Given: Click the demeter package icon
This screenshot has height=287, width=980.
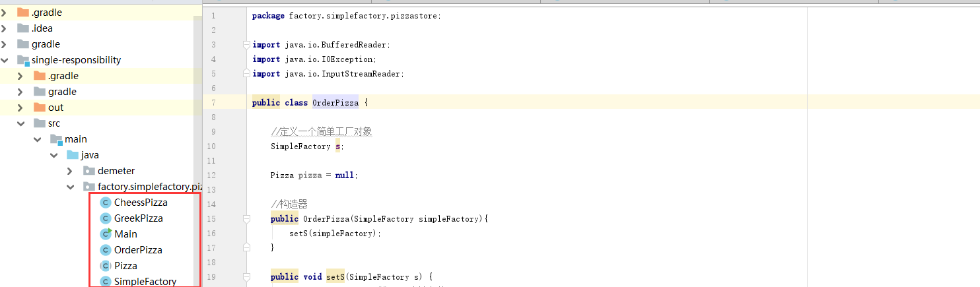Looking at the screenshot, I should tap(89, 171).
